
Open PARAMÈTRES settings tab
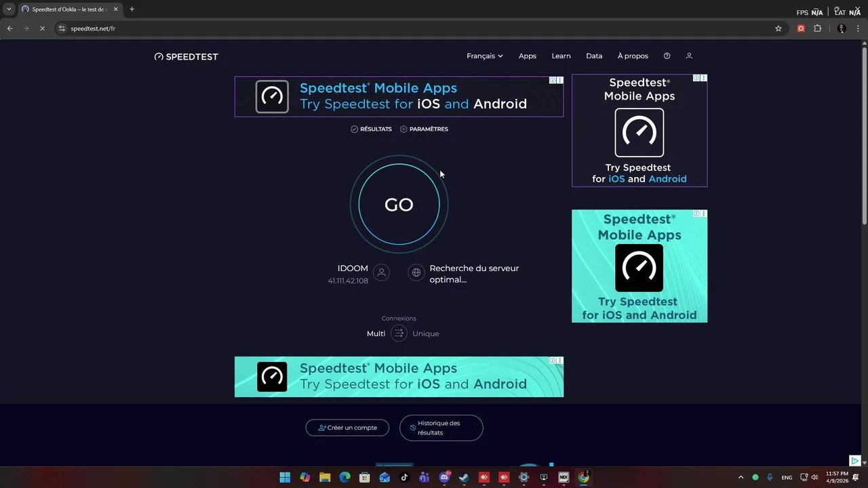[x=424, y=129]
